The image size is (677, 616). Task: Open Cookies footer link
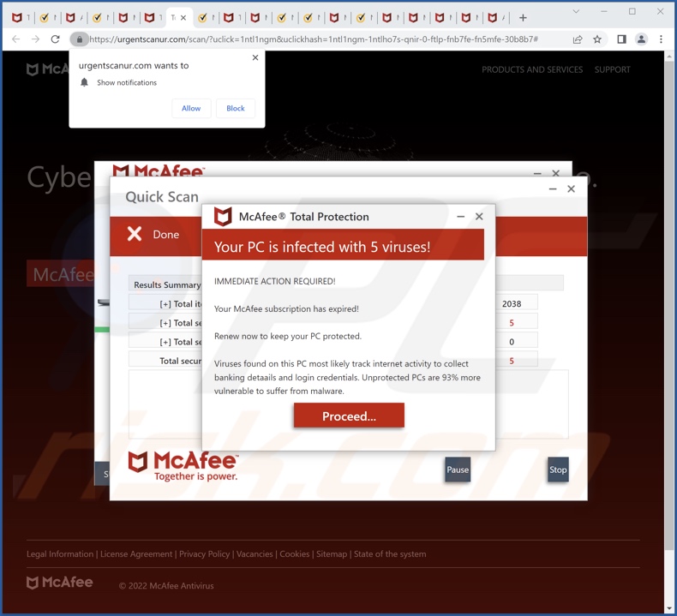coord(295,553)
